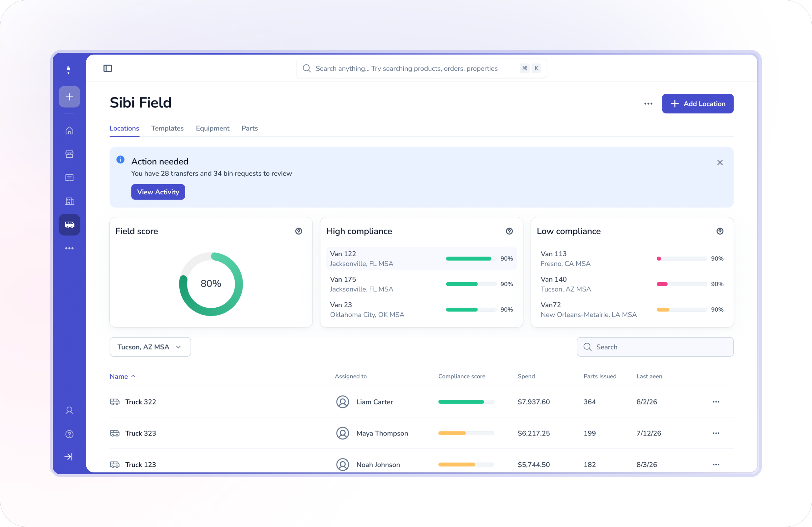
Task: Sort by the Name column header
Action: 123,376
